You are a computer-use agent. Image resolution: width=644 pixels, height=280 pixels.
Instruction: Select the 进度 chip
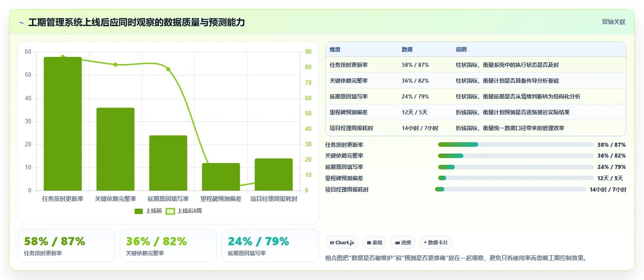click(403, 243)
